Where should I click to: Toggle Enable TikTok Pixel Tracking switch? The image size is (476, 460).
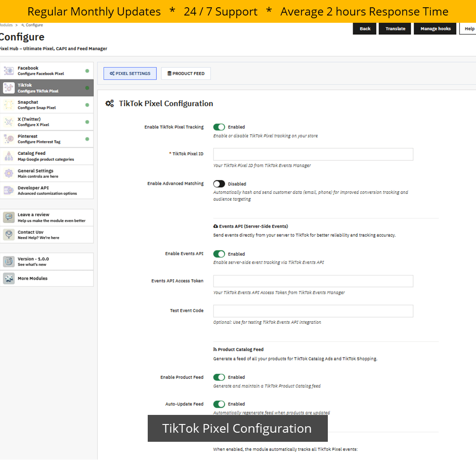click(219, 127)
